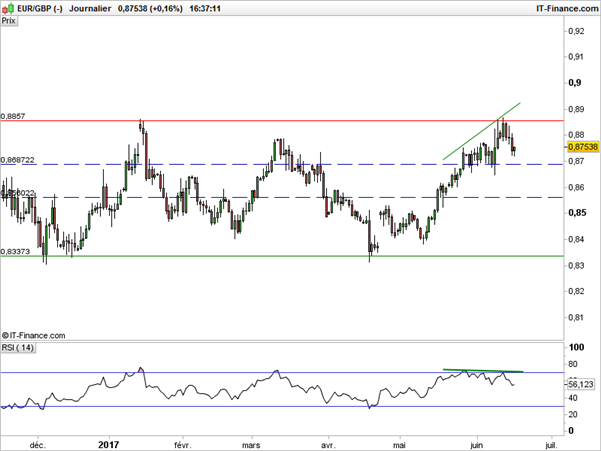Viewport: 601px width, 451px height.
Task: Click the 100 label on the RSI axis
Action: coord(576,347)
